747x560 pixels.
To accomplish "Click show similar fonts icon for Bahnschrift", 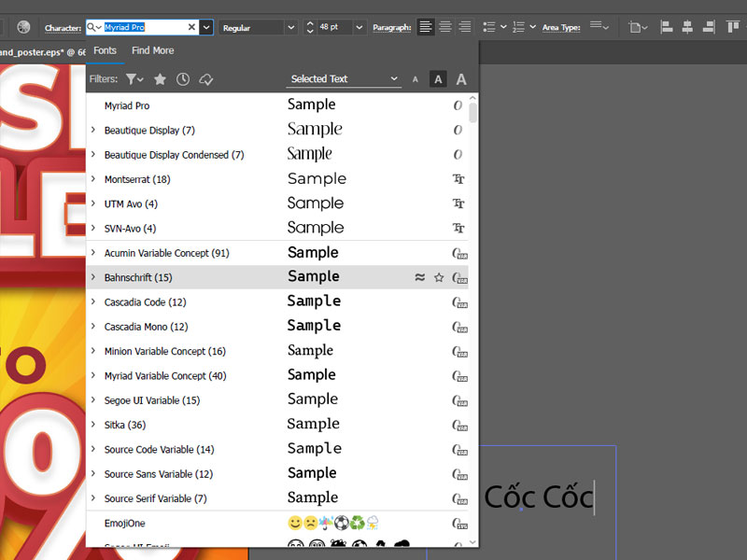I will point(419,277).
